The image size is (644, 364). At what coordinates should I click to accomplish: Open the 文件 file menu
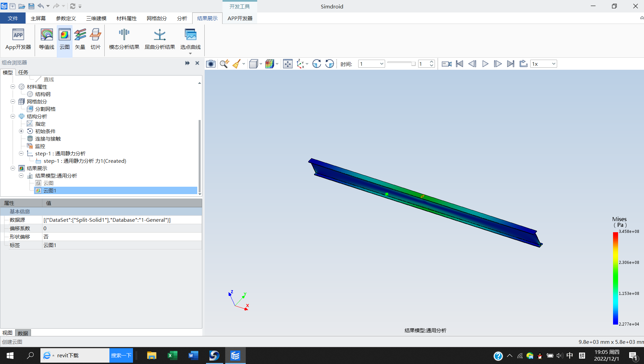tap(13, 18)
